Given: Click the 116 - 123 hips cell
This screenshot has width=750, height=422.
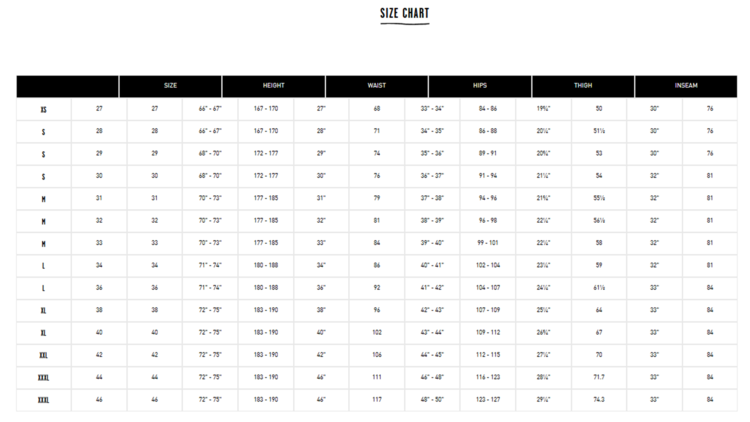Looking at the screenshot, I should click(x=488, y=377).
